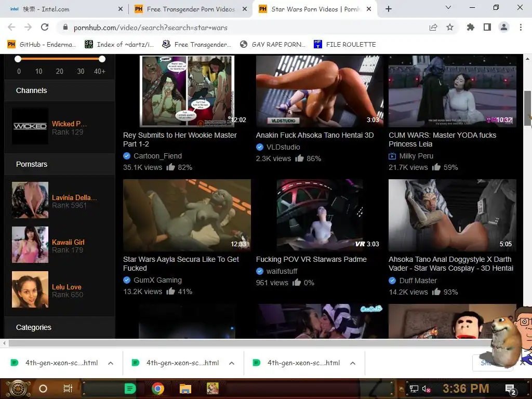Open the Chrome profile avatar
This screenshot has width=532, height=399.
pos(504,28)
